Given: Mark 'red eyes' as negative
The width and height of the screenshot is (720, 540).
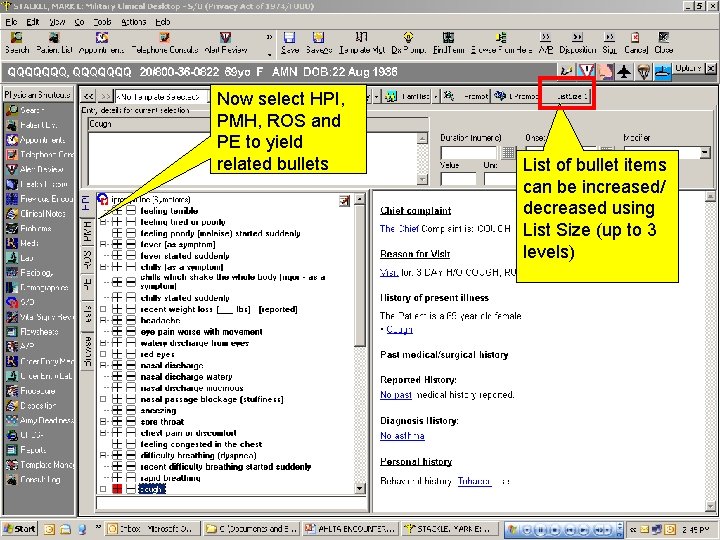Looking at the screenshot, I should click(x=131, y=354).
